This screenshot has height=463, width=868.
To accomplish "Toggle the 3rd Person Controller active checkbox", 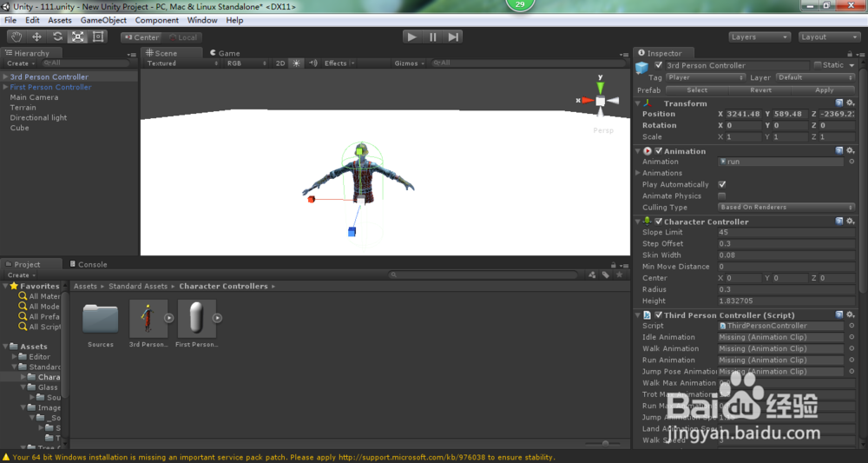I will tap(658, 65).
